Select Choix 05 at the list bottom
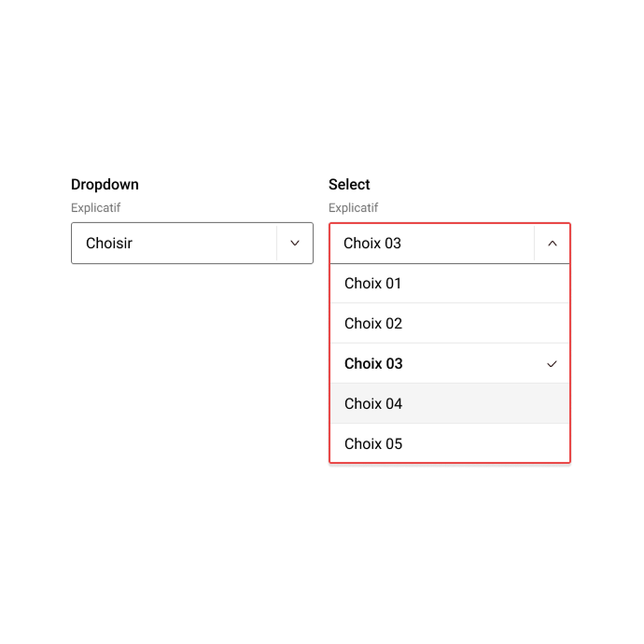This screenshot has width=644, height=644. 373,444
